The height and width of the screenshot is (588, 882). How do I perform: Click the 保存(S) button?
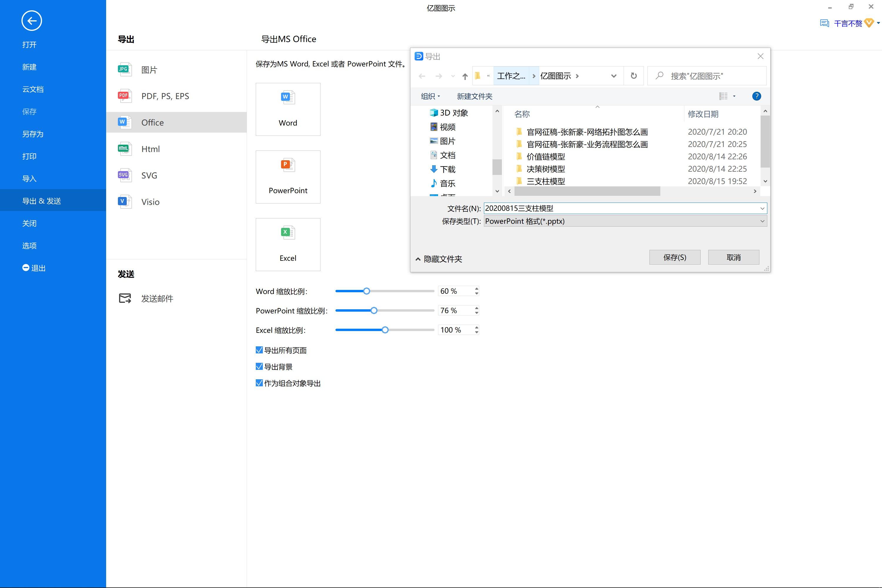click(x=674, y=257)
